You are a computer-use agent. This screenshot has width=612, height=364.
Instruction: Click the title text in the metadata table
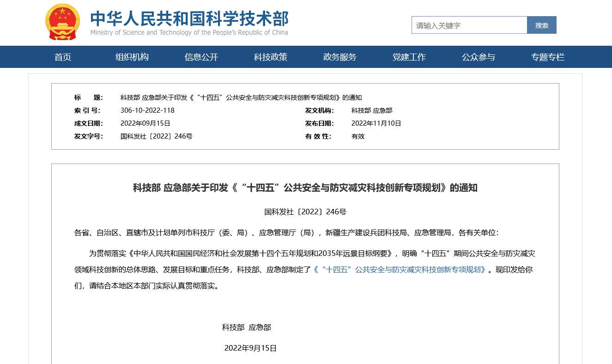pyautogui.click(x=241, y=97)
